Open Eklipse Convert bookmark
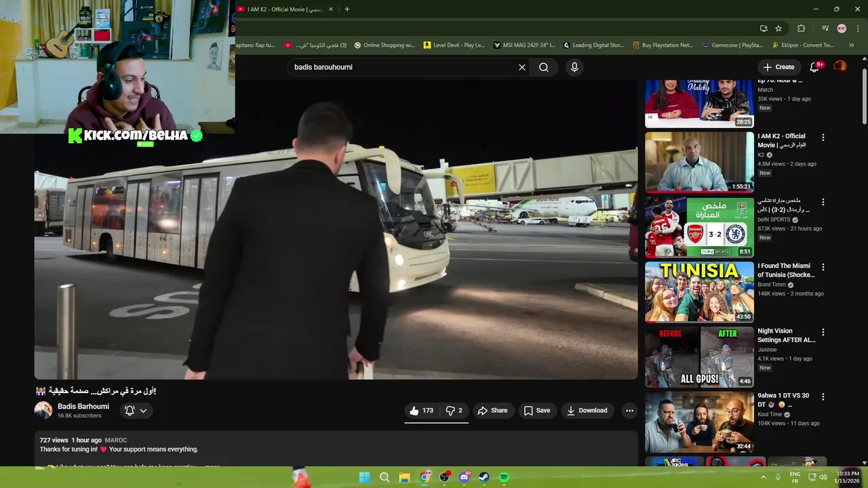The image size is (868, 488). pyautogui.click(x=804, y=45)
